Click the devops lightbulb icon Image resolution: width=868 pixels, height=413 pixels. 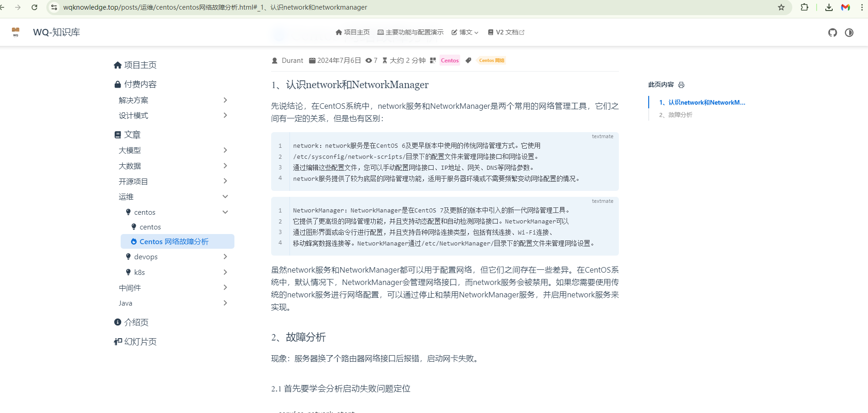coord(128,257)
